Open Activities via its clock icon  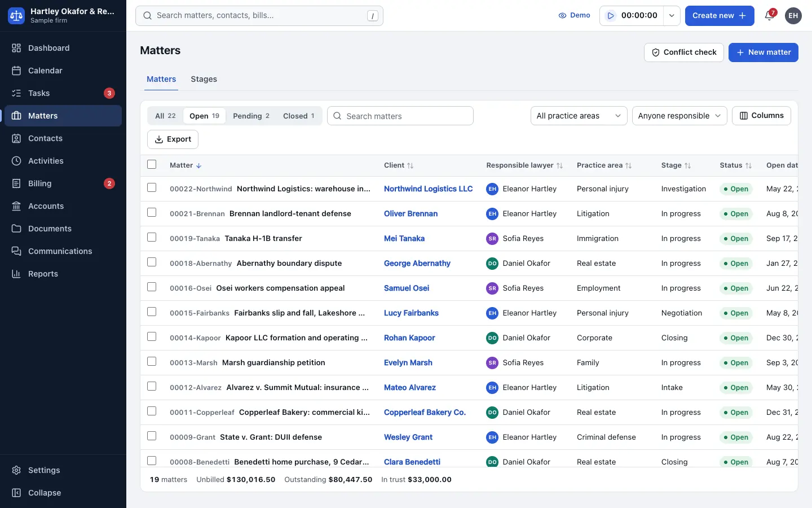(x=16, y=161)
